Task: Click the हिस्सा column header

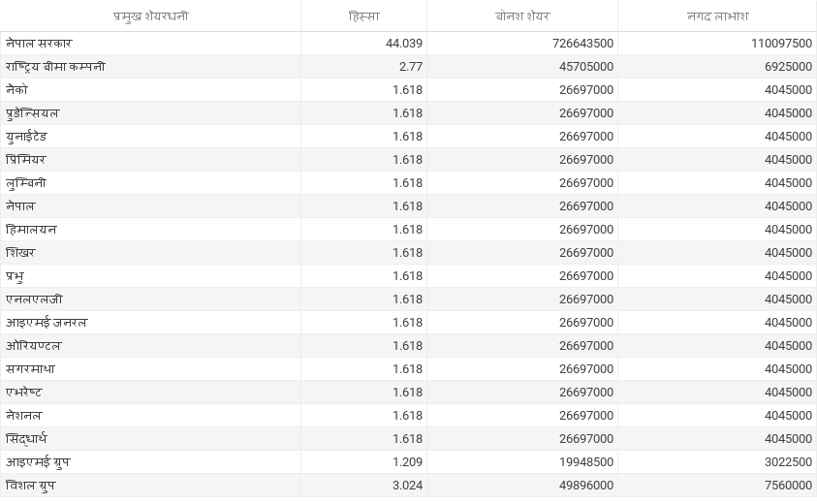Action: [x=363, y=16]
